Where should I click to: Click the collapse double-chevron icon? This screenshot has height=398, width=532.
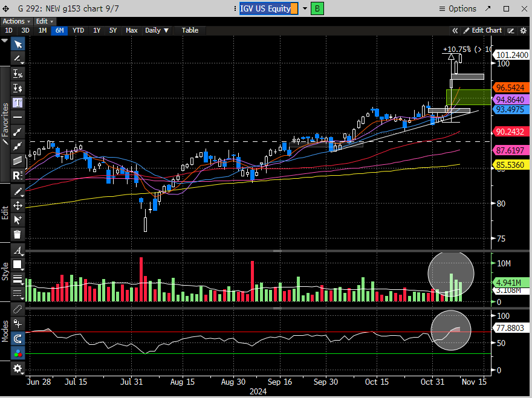pos(455,31)
